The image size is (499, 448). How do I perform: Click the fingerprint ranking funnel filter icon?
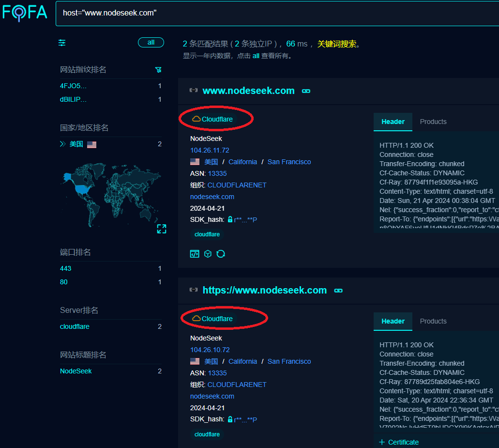coord(158,70)
